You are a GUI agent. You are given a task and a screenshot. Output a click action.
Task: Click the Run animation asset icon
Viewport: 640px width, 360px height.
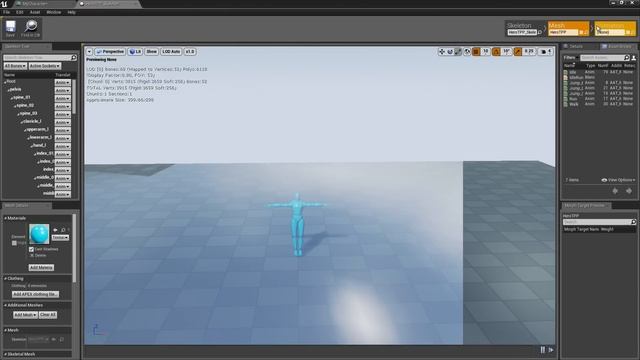[x=566, y=98]
